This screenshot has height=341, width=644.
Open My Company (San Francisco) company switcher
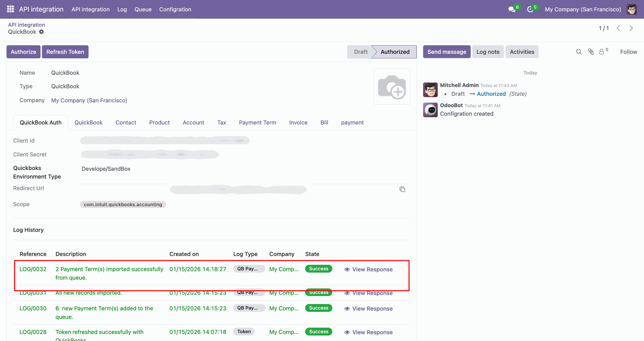pos(583,9)
